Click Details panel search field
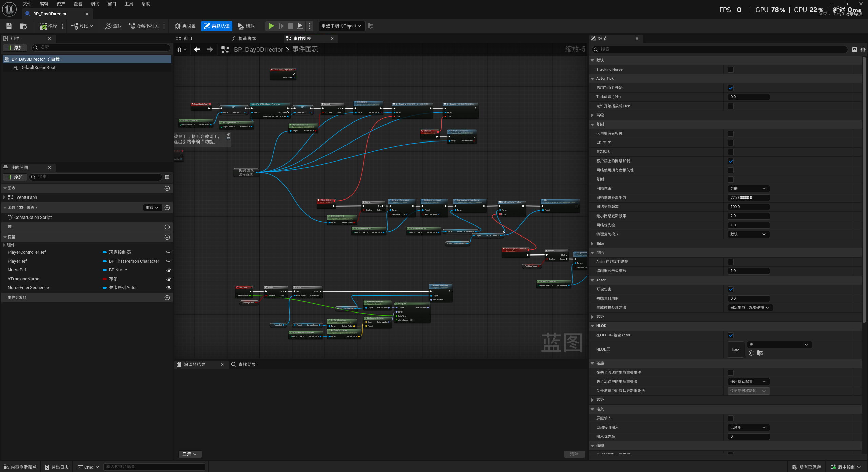This screenshot has width=868, height=472. pyautogui.click(x=719, y=50)
